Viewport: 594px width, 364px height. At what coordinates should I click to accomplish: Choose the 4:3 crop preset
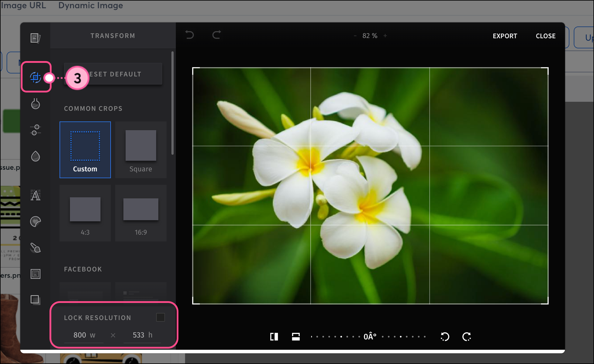85,213
